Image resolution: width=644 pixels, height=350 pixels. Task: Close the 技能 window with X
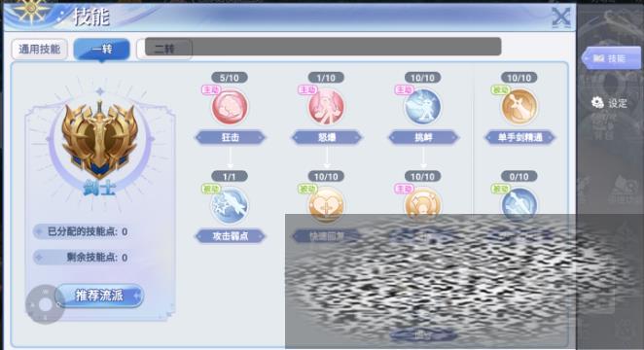tap(560, 17)
